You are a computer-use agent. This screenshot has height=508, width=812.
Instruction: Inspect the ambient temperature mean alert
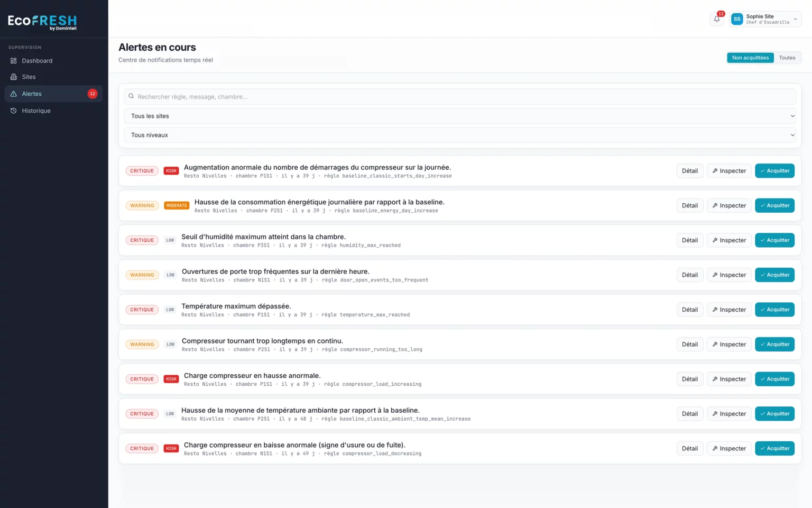click(x=729, y=414)
